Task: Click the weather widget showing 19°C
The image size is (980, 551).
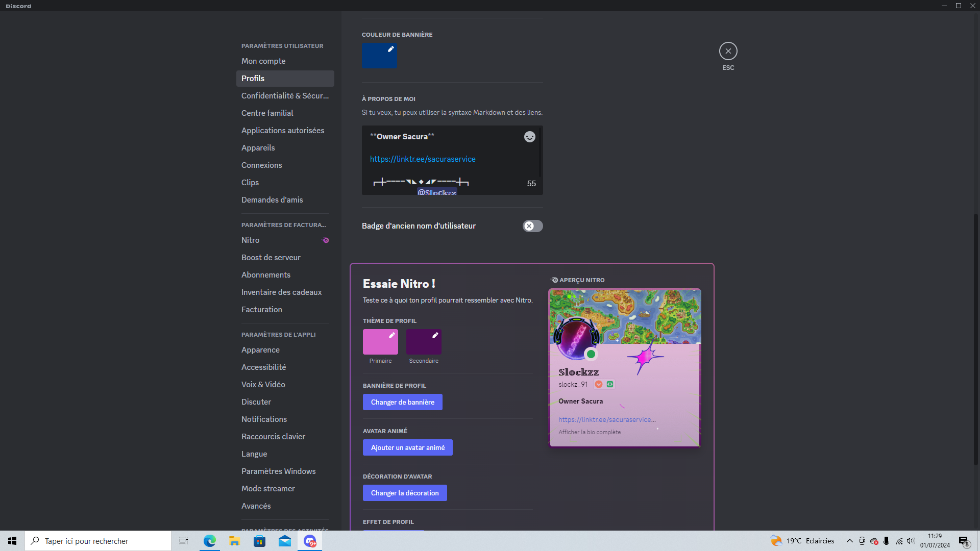Action: pyautogui.click(x=802, y=541)
